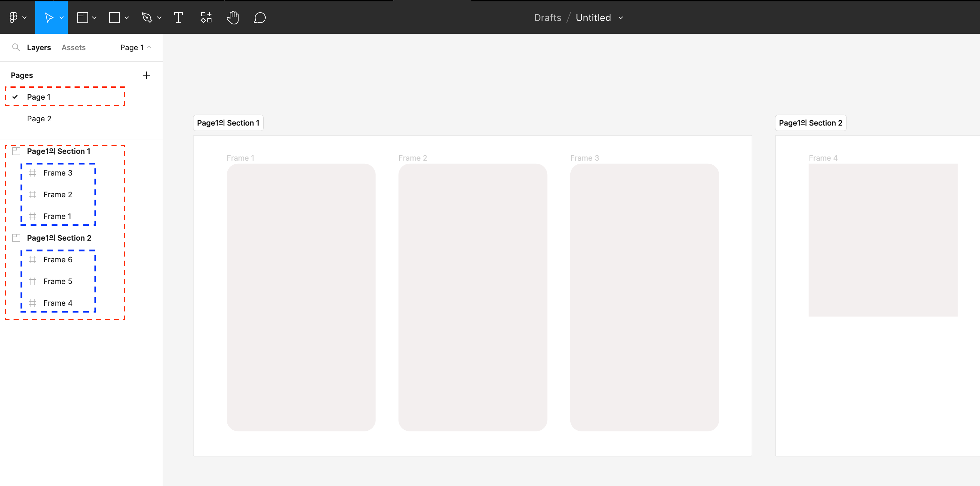The height and width of the screenshot is (486, 980).
Task: Open the Assets tab
Action: [74, 47]
